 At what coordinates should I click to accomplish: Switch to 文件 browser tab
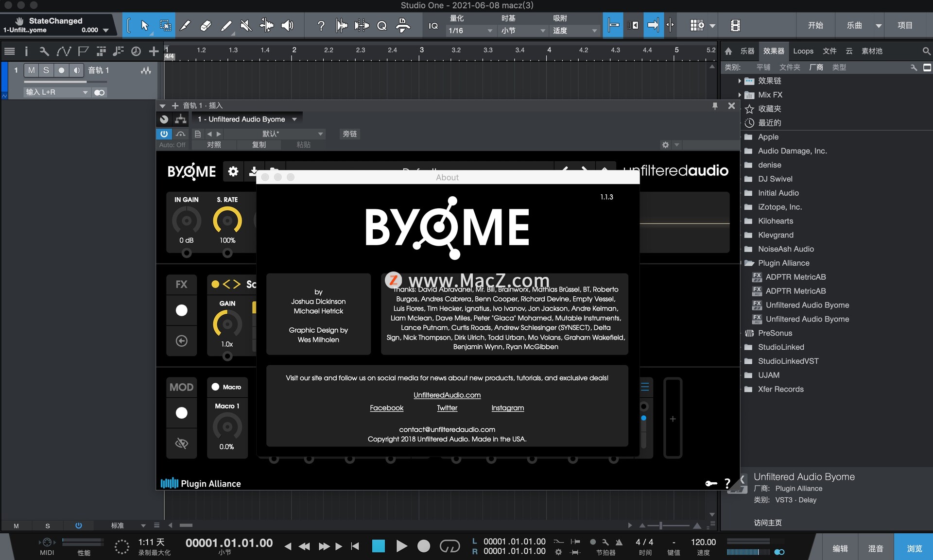(x=829, y=51)
